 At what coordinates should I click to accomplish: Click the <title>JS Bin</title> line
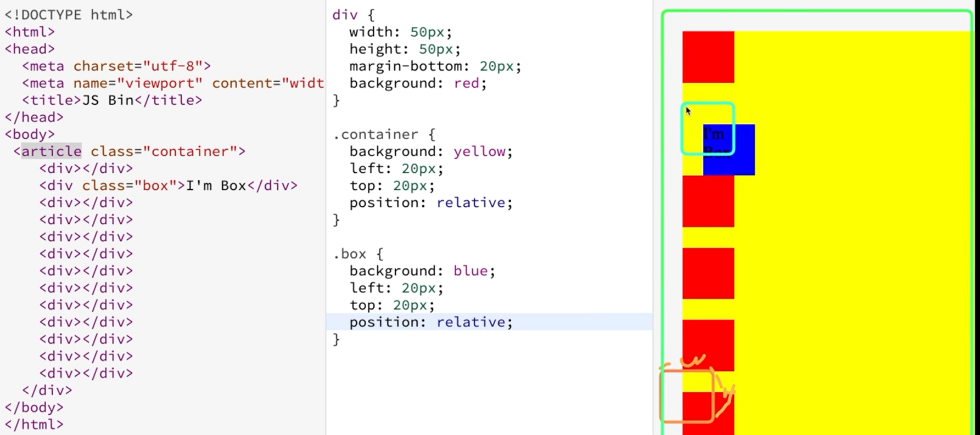click(112, 100)
